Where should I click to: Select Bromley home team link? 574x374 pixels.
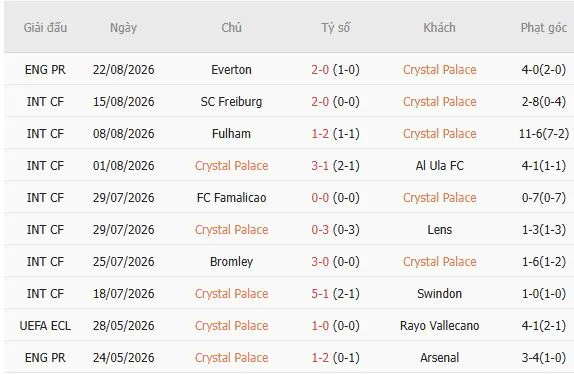(231, 262)
